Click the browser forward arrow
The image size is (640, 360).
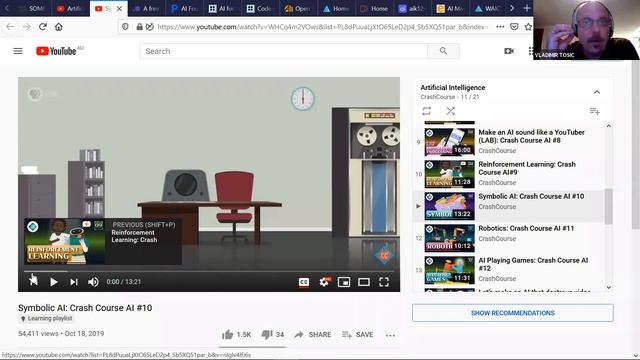point(27,27)
